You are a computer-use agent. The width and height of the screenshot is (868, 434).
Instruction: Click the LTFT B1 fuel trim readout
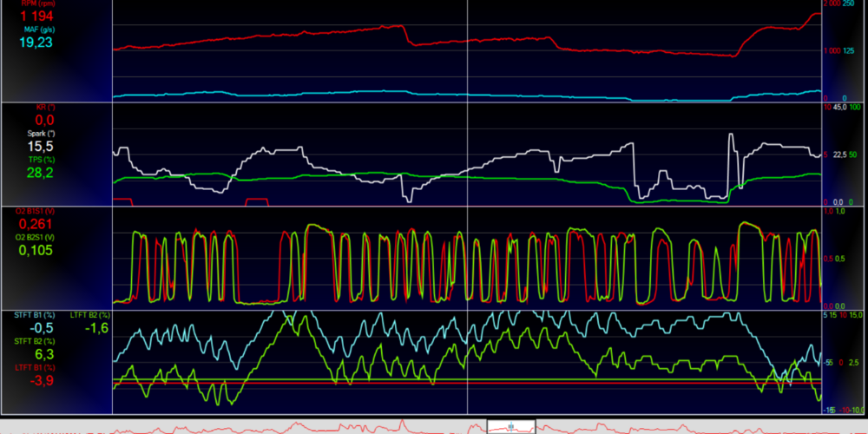pyautogui.click(x=42, y=380)
